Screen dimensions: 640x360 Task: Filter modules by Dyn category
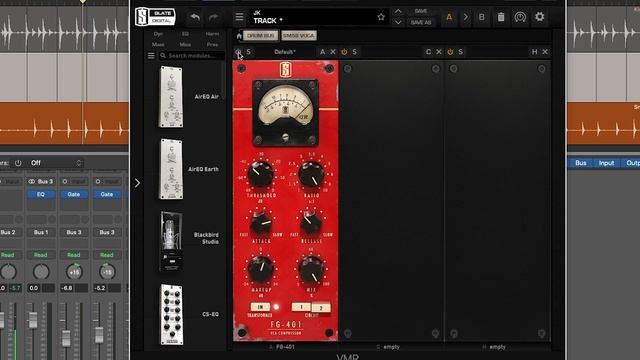(x=158, y=34)
